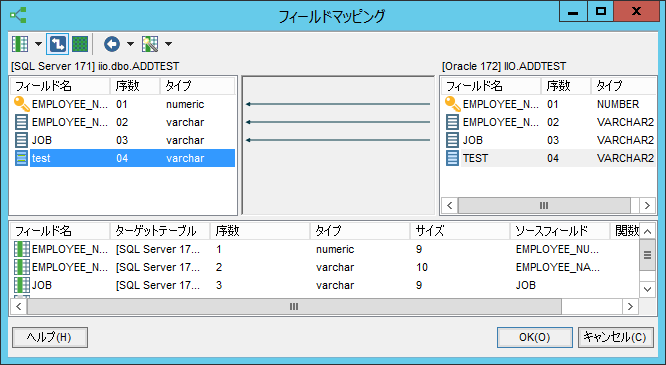Click the field icon of Oracle JOB row

coord(452,140)
